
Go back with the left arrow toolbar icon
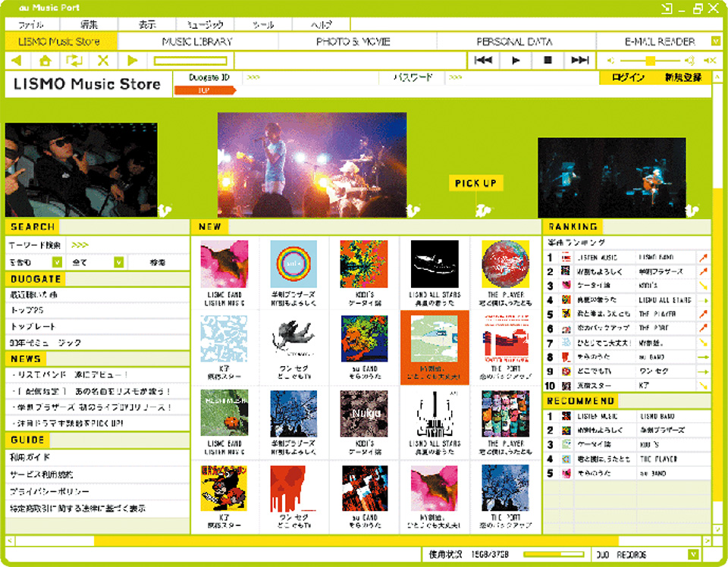pos(17,61)
